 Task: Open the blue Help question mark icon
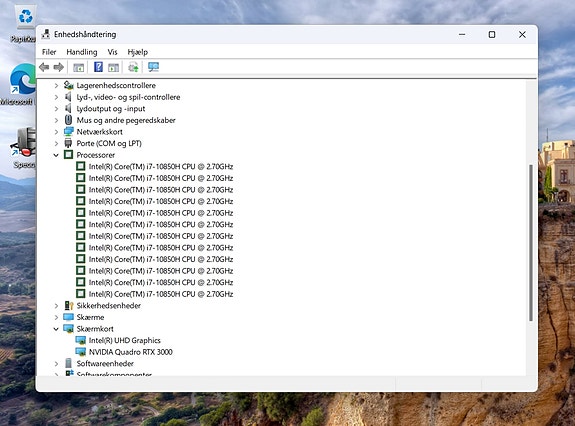98,67
